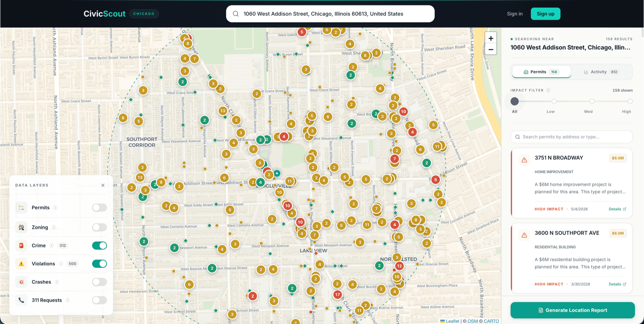
Task: Click the Crashes layer icon
Action: pos(21,282)
